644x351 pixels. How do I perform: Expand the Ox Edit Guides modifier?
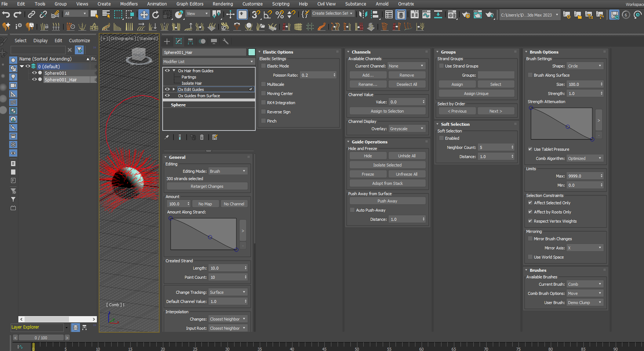174,89
